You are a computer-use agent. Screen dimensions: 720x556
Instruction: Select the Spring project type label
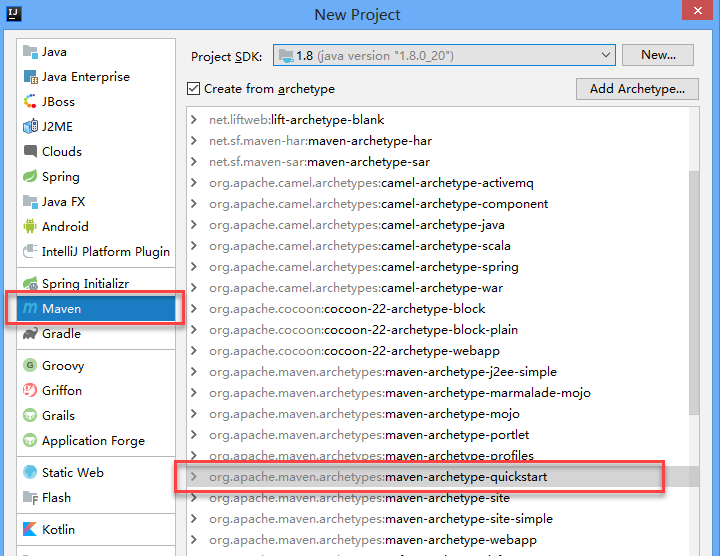pyautogui.click(x=61, y=177)
